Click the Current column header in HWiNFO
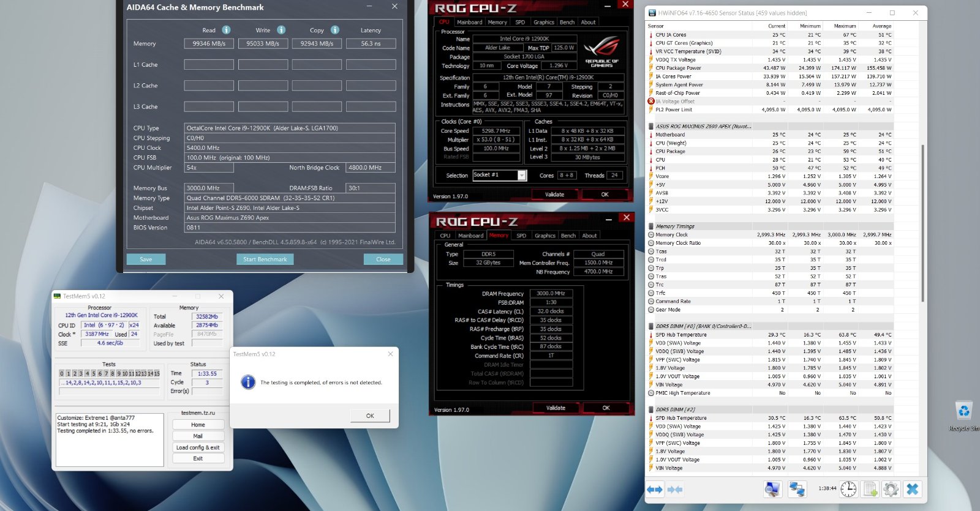The height and width of the screenshot is (511, 980). 777,26
